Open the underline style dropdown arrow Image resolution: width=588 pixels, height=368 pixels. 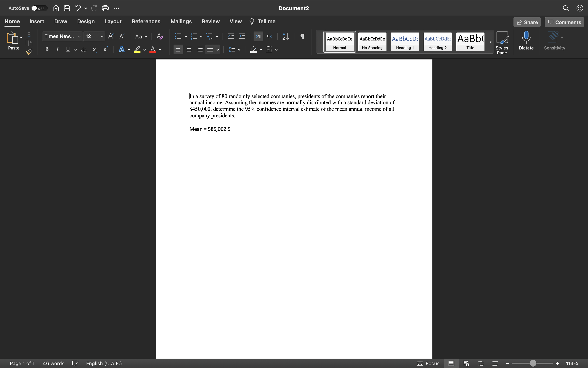tap(75, 50)
